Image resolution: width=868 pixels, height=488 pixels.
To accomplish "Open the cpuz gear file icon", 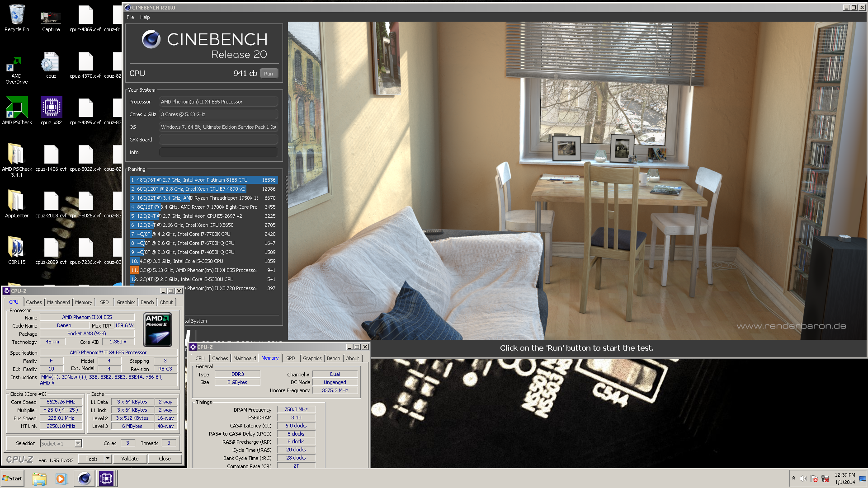I will tap(51, 65).
